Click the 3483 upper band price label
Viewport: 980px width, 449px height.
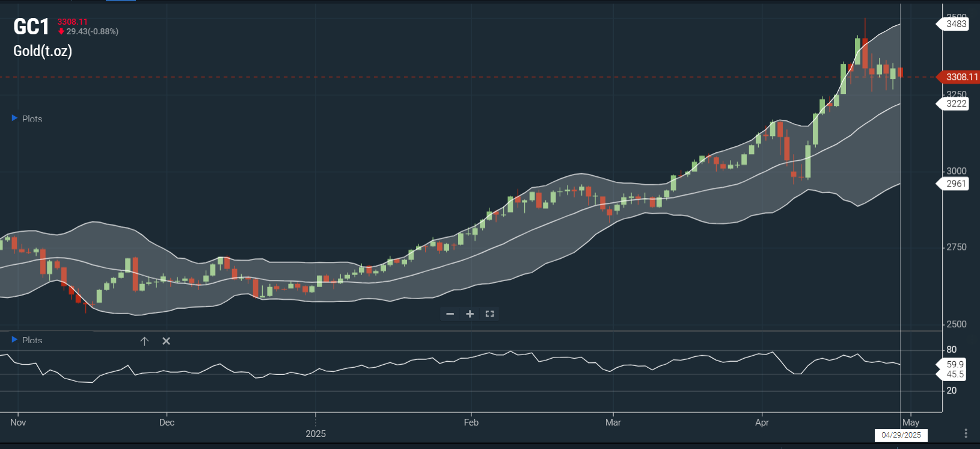click(x=955, y=24)
